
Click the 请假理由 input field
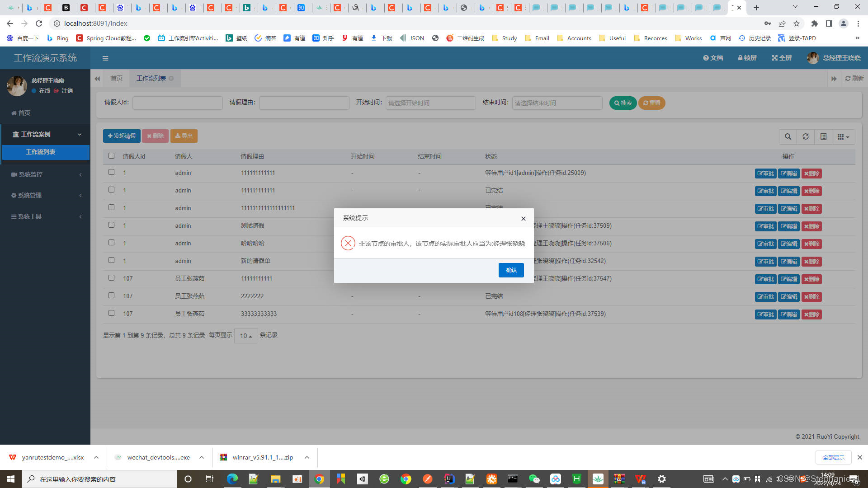[304, 103]
